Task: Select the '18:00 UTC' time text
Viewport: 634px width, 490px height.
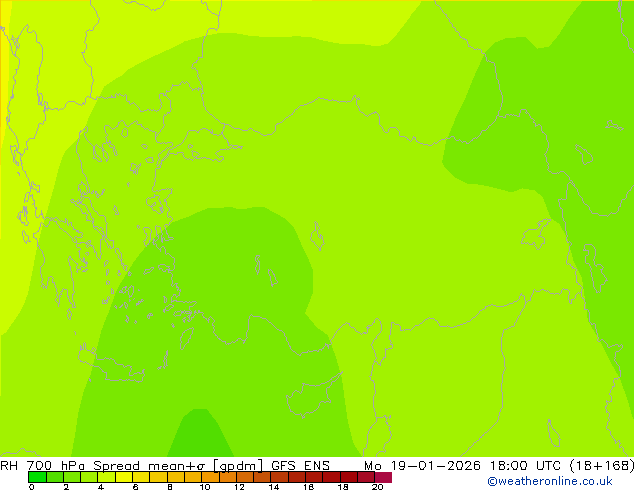Action: point(525,465)
